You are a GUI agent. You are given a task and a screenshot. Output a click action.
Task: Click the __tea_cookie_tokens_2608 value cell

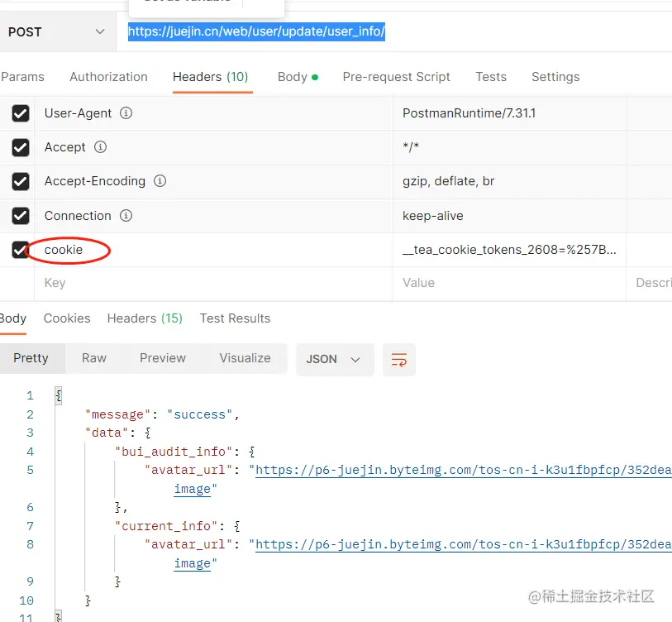509,250
